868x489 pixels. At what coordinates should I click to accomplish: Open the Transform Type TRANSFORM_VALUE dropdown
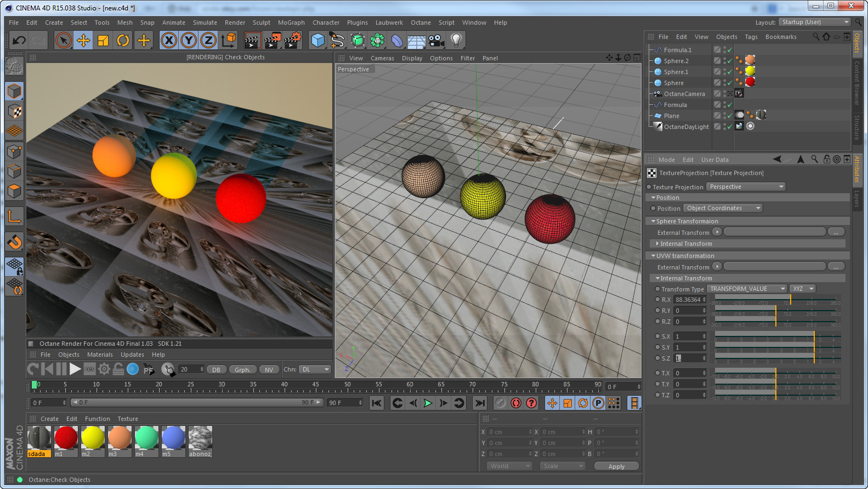[747, 289]
